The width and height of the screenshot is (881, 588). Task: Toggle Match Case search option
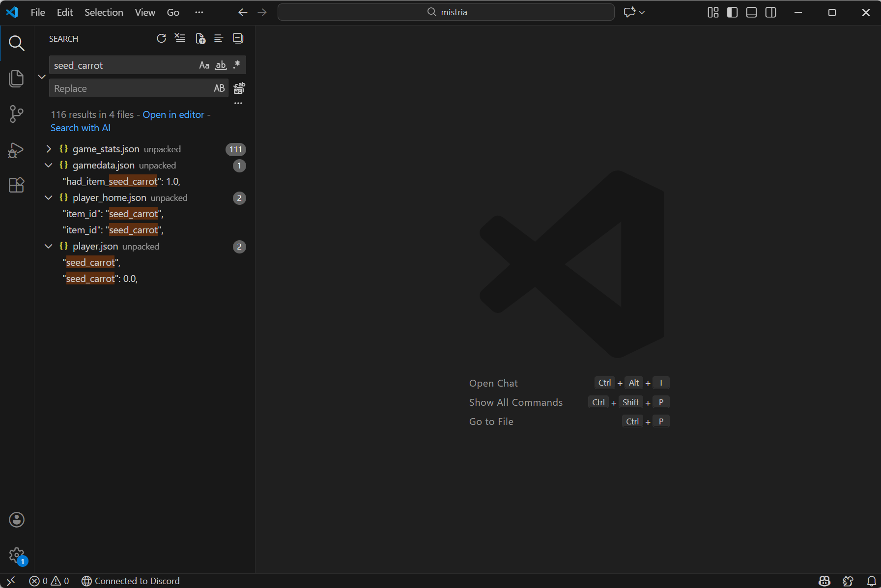pos(204,65)
